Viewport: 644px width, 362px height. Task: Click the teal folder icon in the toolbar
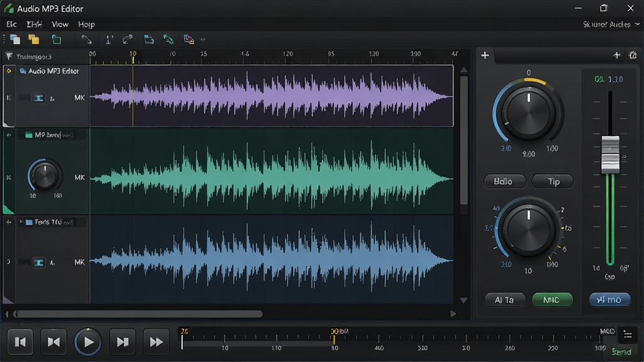point(56,40)
